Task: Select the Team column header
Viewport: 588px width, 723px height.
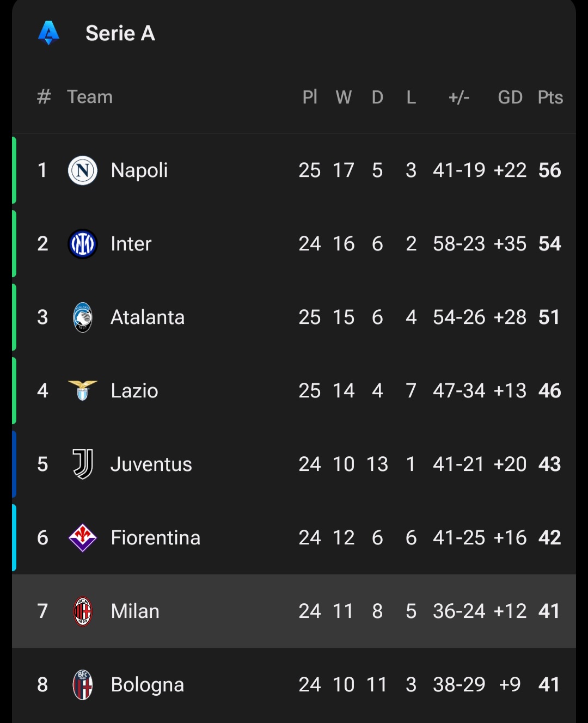Action: coord(90,97)
